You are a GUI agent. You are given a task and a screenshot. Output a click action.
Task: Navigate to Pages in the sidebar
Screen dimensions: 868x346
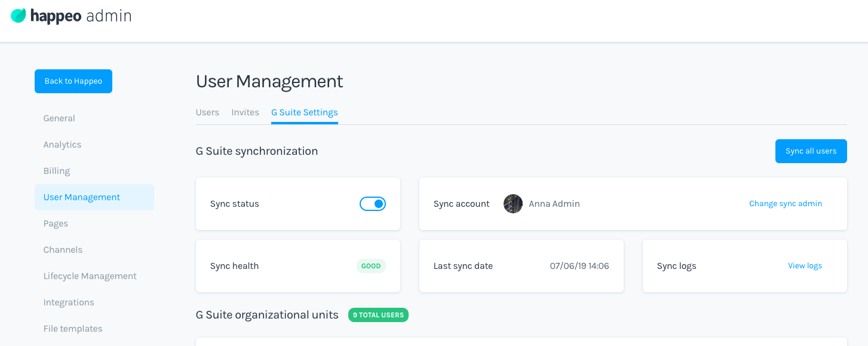click(x=56, y=223)
